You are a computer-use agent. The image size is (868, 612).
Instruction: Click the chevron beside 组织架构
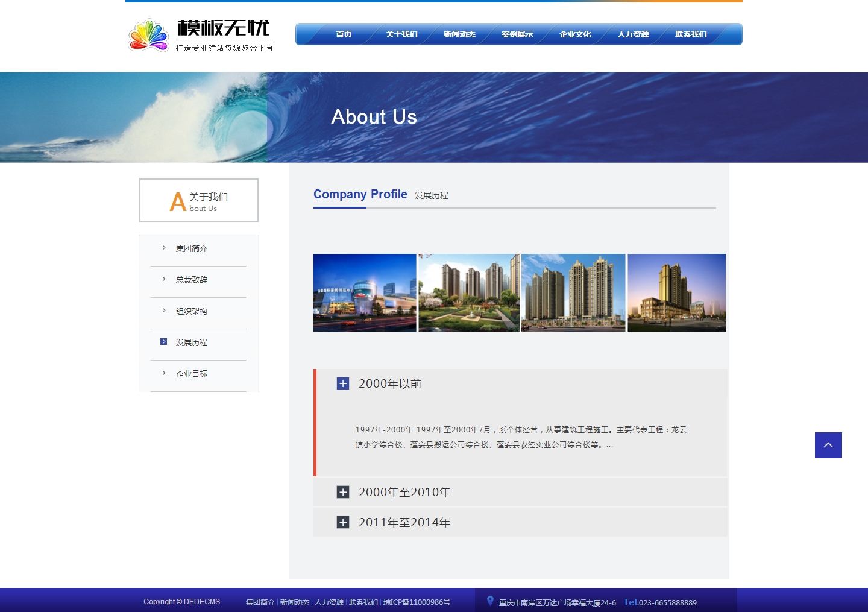click(x=163, y=311)
